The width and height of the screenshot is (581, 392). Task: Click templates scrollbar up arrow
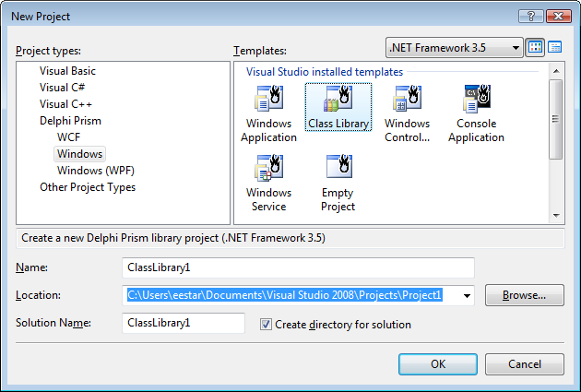556,71
